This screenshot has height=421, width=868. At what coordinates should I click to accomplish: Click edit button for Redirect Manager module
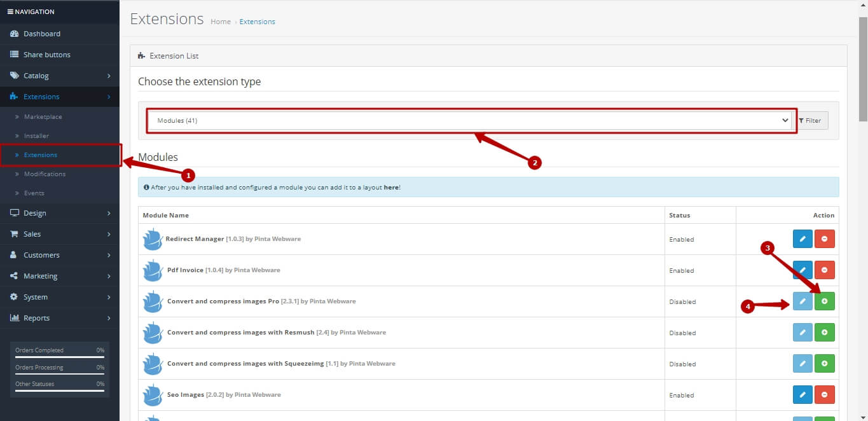coord(803,239)
